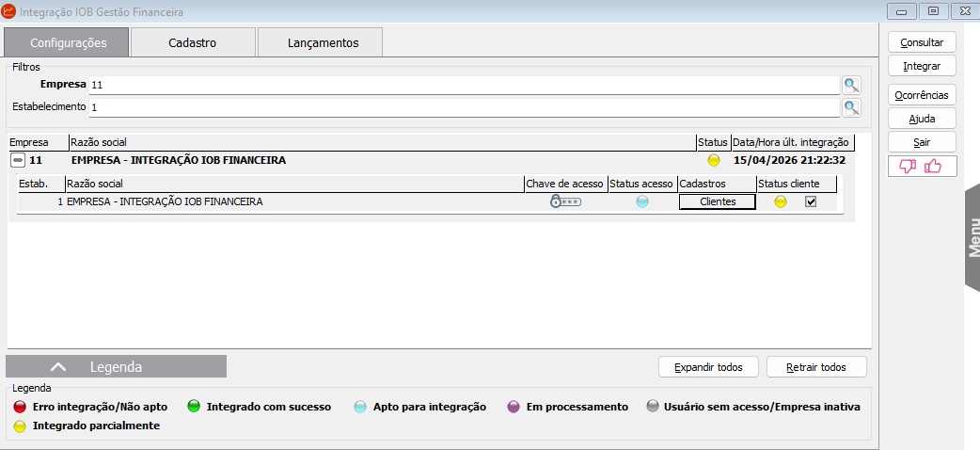
Task: Click the Chave de acesso column header
Action: pyautogui.click(x=565, y=184)
